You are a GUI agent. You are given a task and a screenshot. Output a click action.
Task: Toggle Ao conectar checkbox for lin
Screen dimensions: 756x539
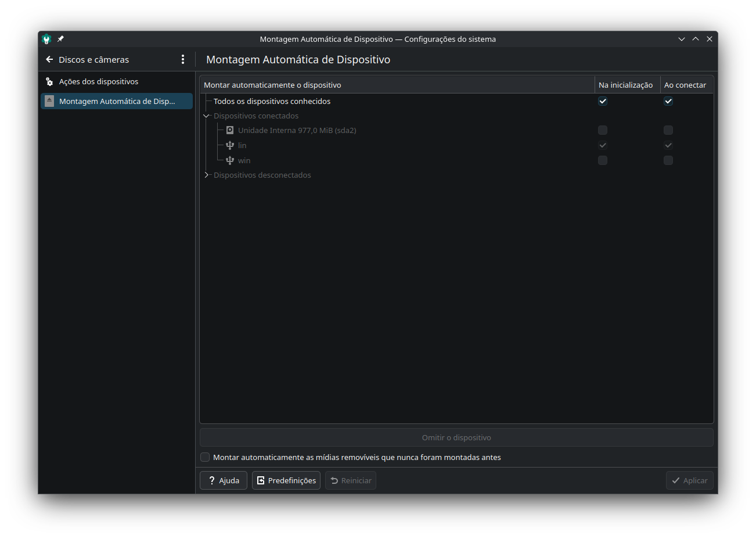pyautogui.click(x=668, y=145)
